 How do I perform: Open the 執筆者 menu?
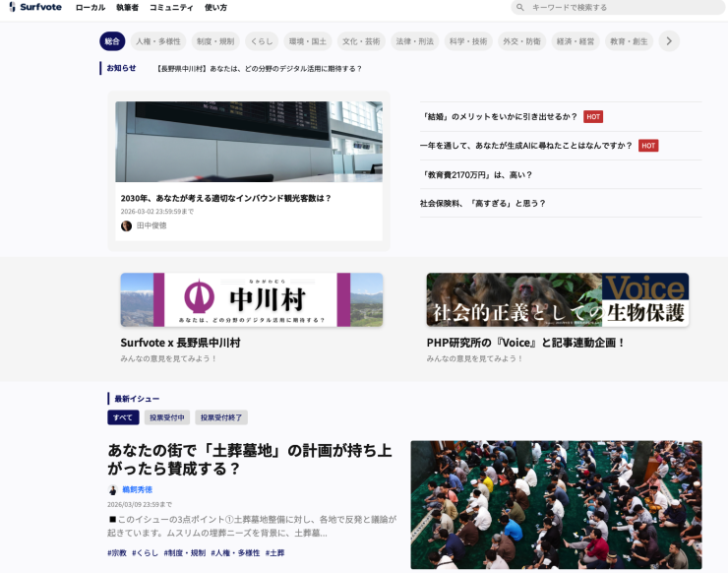pyautogui.click(x=127, y=8)
